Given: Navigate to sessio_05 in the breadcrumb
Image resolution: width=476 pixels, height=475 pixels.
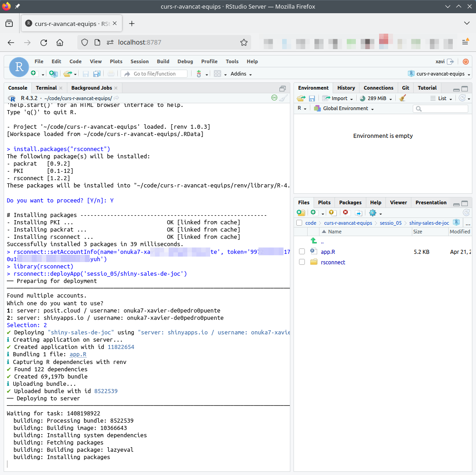Looking at the screenshot, I should [390, 223].
